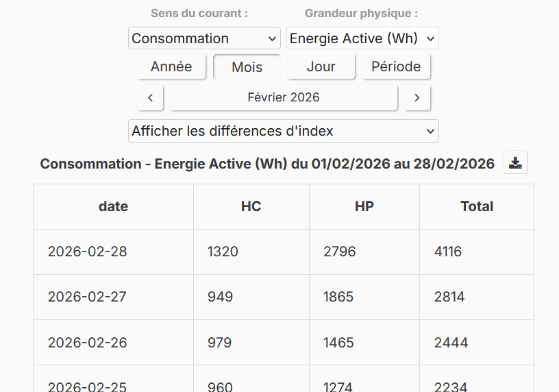This screenshot has width=559, height=392.
Task: Click the HP column header
Action: click(364, 206)
